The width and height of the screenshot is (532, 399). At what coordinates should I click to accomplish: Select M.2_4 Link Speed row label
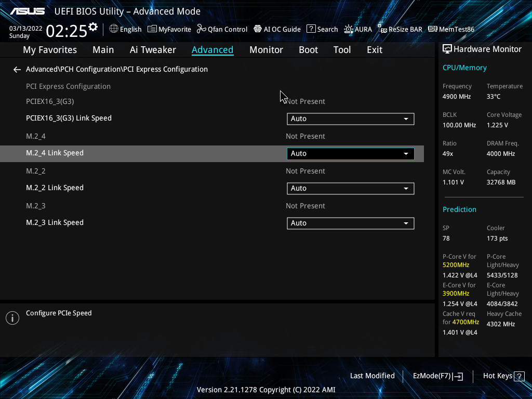[x=55, y=153]
